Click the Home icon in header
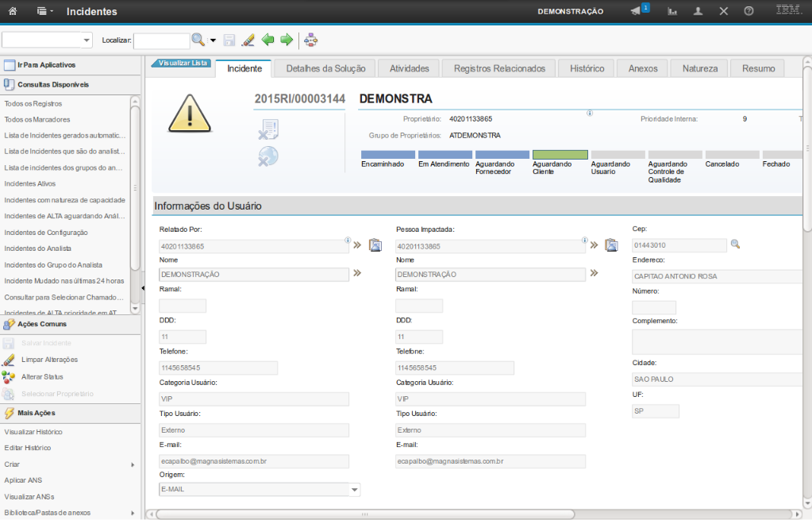 click(x=13, y=11)
